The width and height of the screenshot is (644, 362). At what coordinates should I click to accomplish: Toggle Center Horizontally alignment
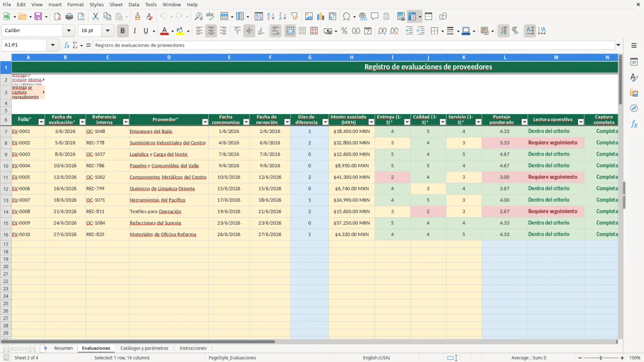coord(211,31)
